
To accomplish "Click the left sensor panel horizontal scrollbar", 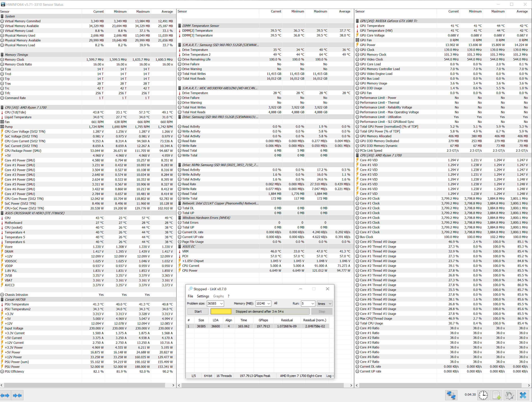I will click(x=84, y=385).
